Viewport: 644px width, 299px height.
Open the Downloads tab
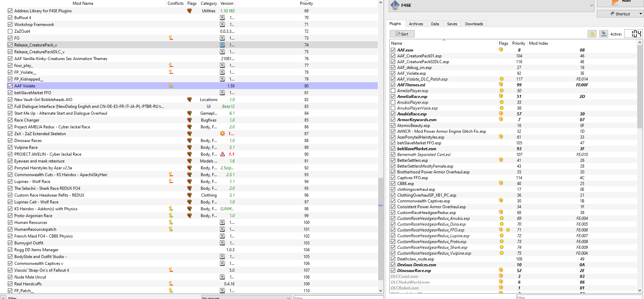[474, 24]
